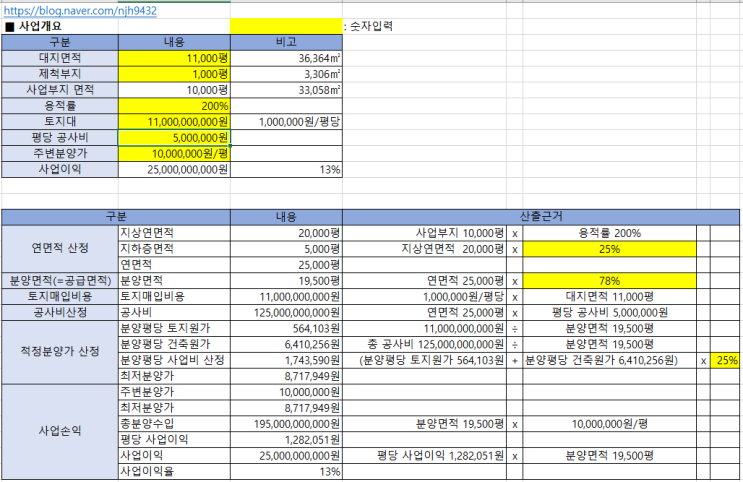Viewport: 743px width, 482px height.
Task: Select the 토지매입비용 sub-label cell
Action: (x=174, y=297)
